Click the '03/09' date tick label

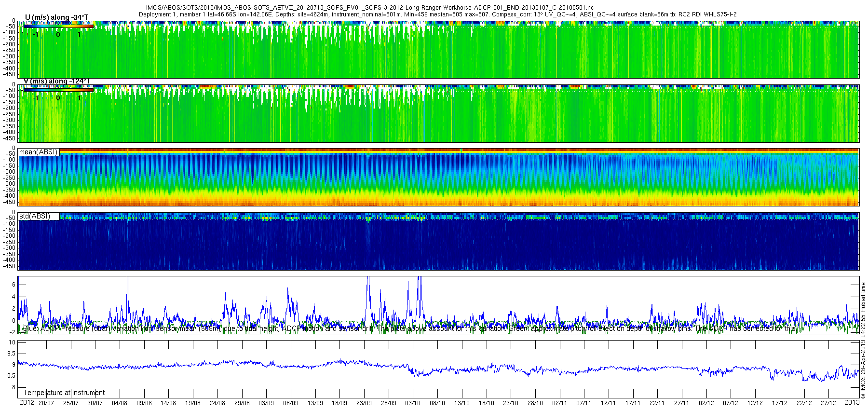(x=266, y=403)
